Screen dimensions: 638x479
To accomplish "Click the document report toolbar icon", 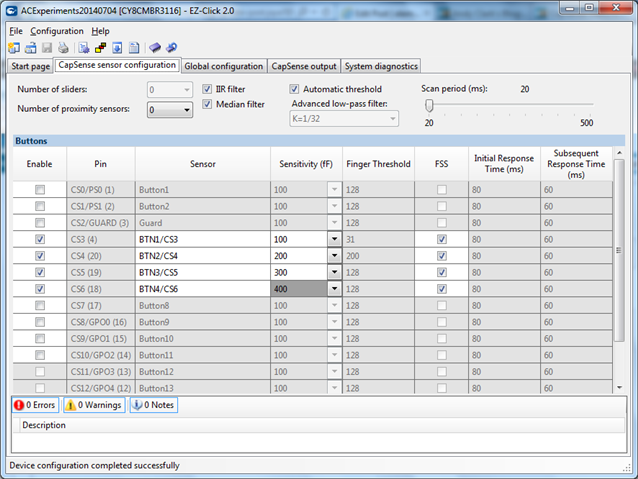I will pos(133,47).
